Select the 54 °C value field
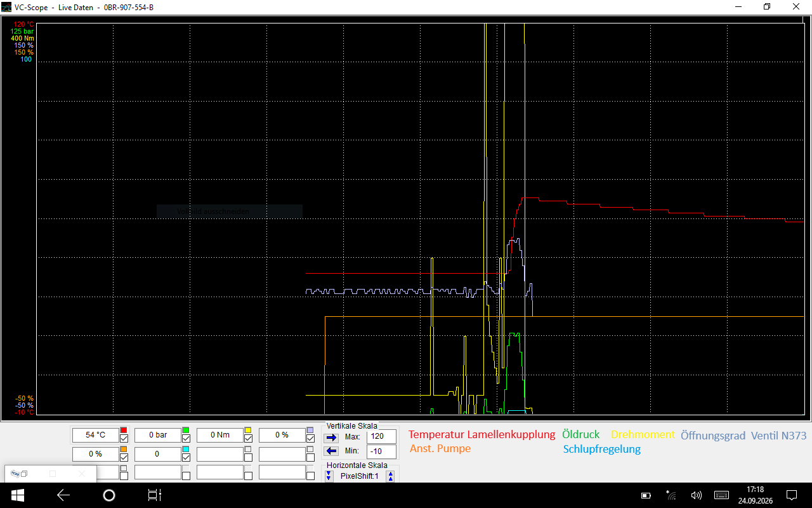 tap(95, 435)
